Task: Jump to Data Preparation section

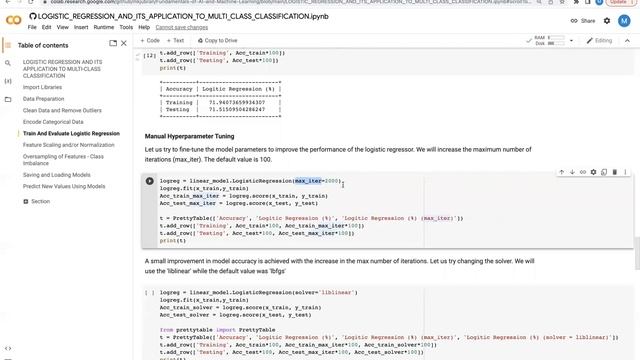Action: [43, 99]
